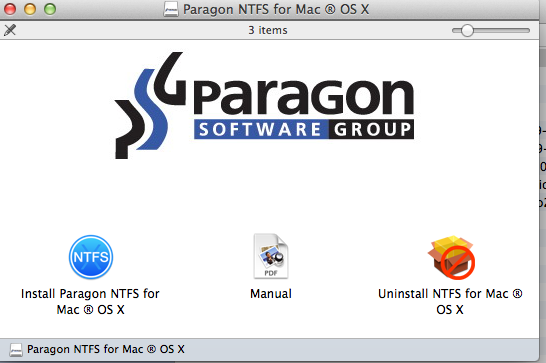Click "Paragon NTFS for Mac ® OS X" in path bar
The width and height of the screenshot is (546, 363).
pyautogui.click(x=106, y=349)
